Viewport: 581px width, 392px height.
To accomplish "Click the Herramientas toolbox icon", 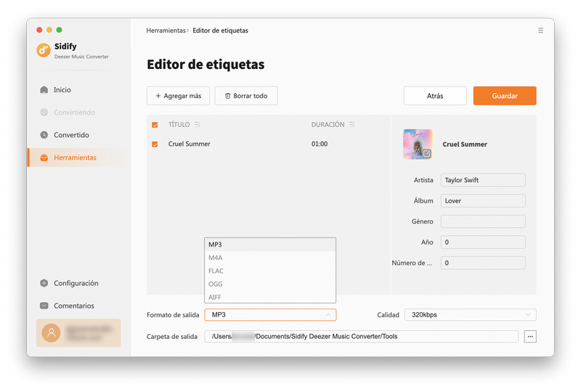I will tap(44, 158).
